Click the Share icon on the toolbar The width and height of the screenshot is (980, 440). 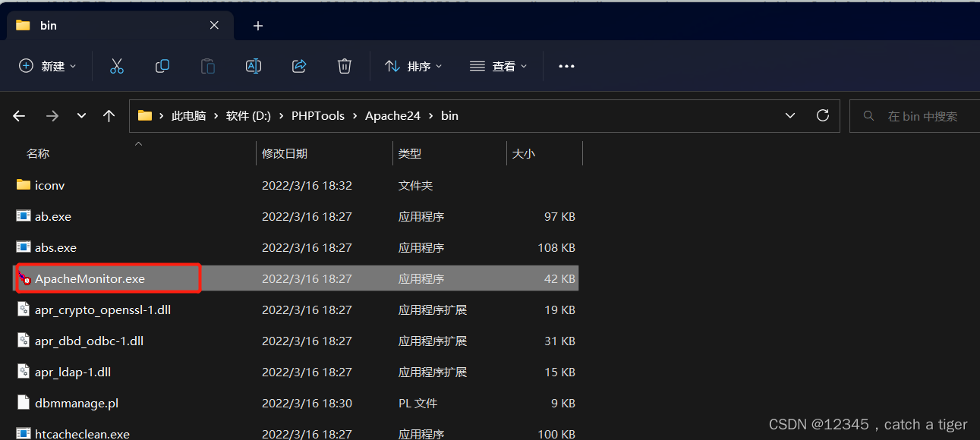pyautogui.click(x=298, y=66)
